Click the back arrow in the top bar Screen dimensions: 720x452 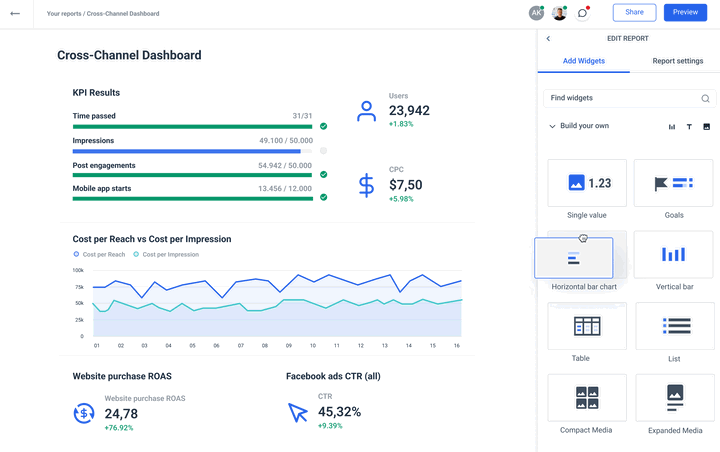(15, 14)
